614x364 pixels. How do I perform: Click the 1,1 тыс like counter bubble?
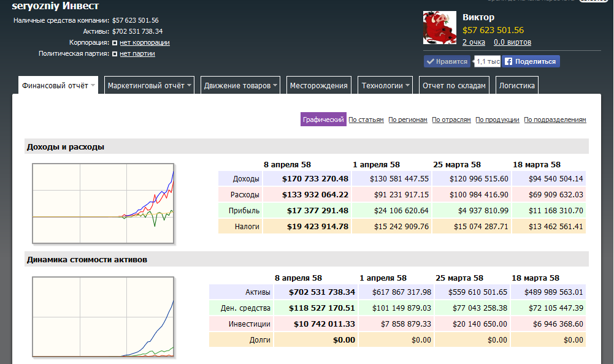488,61
